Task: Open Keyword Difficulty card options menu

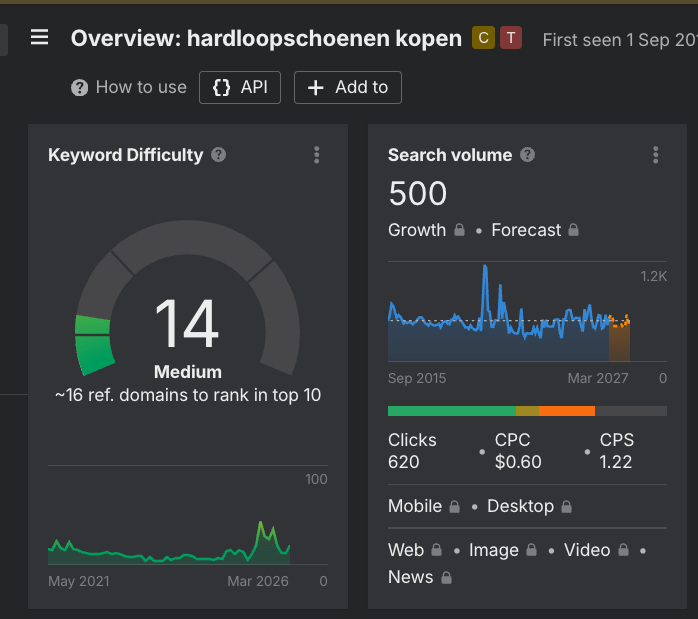Action: point(317,155)
